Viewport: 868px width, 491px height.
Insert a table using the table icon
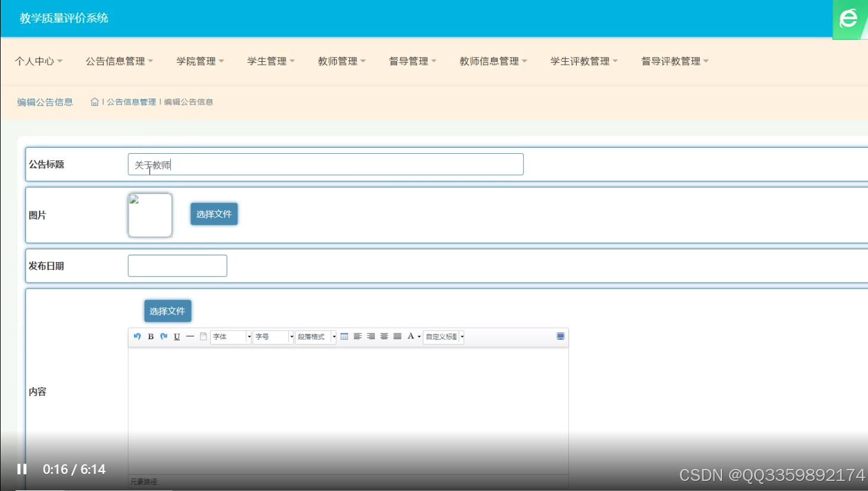[x=344, y=336]
